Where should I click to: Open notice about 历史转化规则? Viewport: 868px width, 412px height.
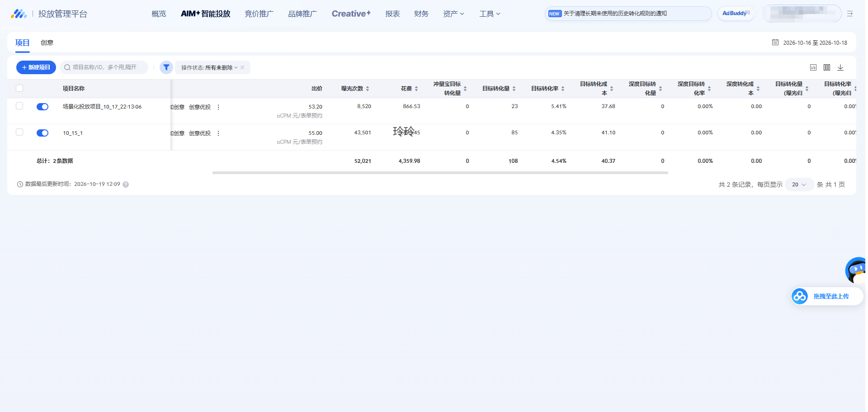(628, 14)
